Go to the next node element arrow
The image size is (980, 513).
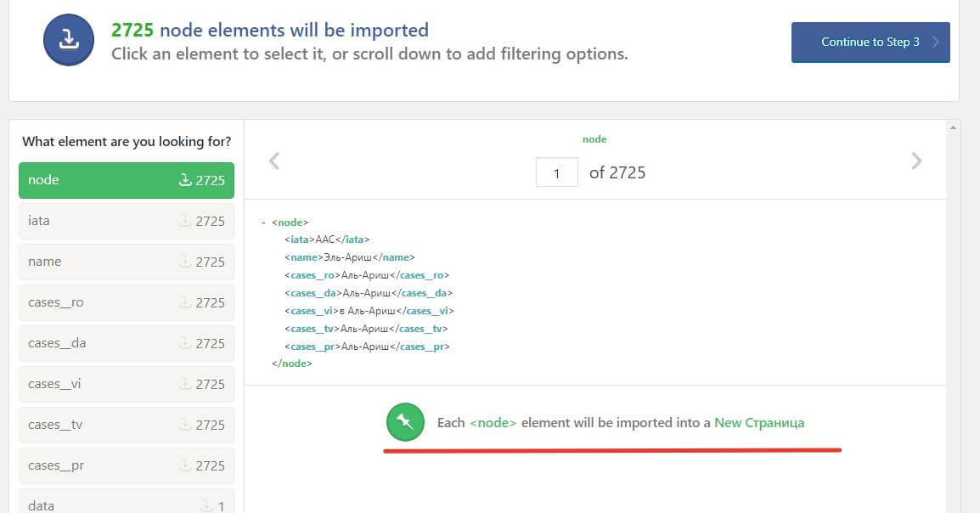point(915,161)
